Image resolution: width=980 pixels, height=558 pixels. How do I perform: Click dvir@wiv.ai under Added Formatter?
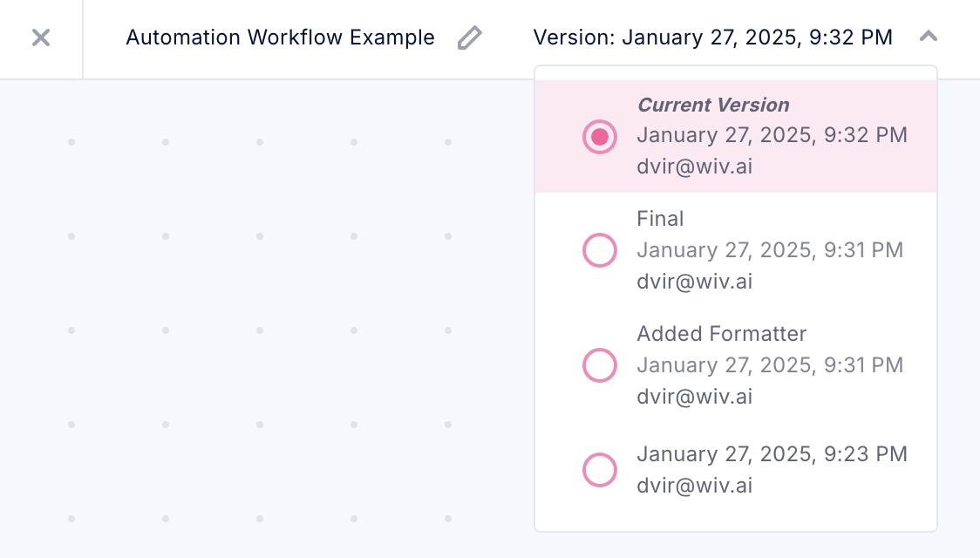coord(694,397)
